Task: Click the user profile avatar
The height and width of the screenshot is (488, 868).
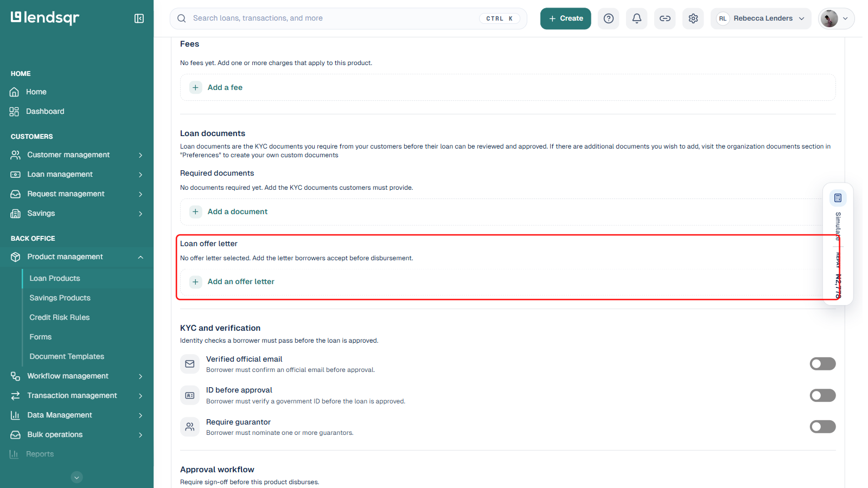Action: tap(829, 18)
